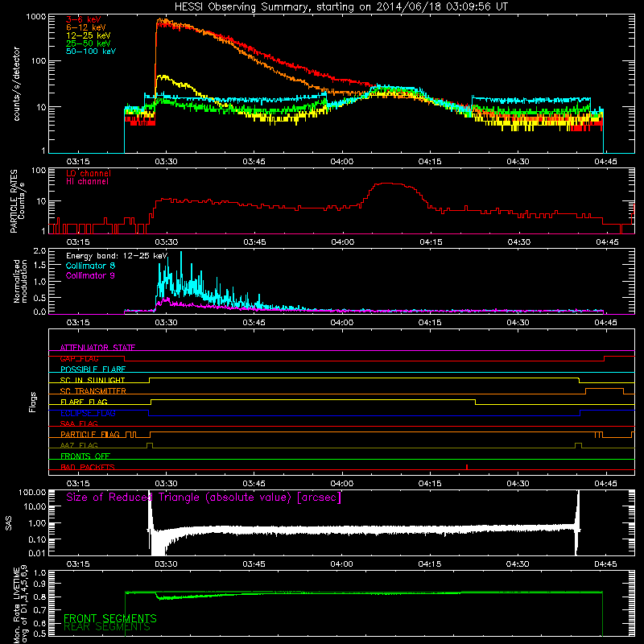Select the LO channel legend label
Viewport: 644px width, 644px height.
coord(89,173)
